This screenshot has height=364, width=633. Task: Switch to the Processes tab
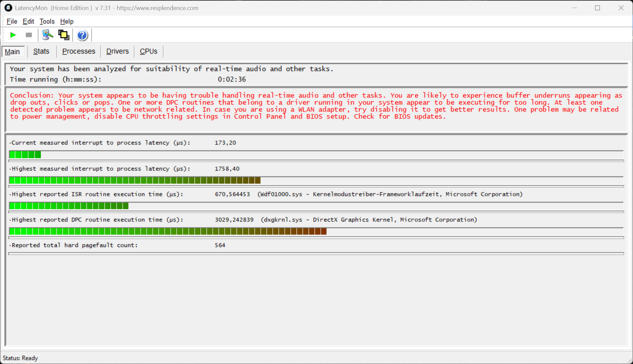tap(79, 51)
